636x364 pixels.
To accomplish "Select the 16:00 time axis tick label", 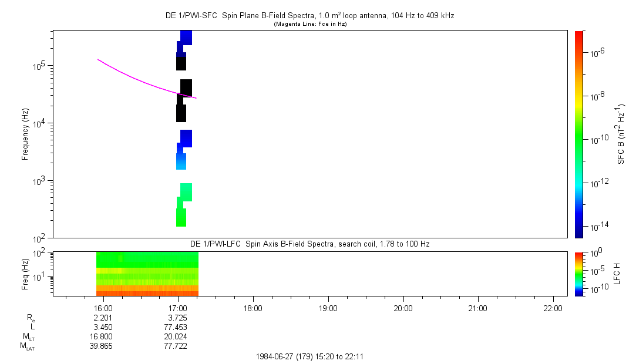I will tap(103, 308).
